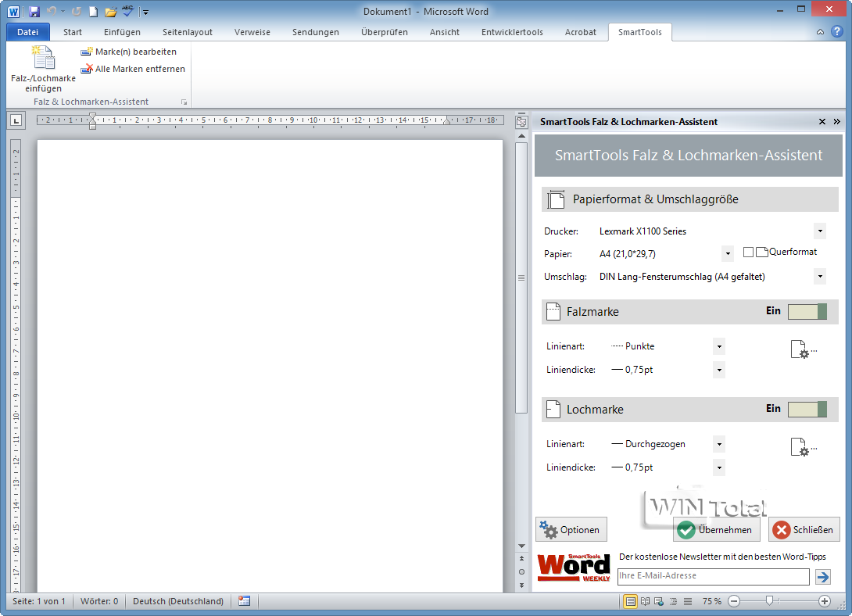Switch to the Überprüfen ribbon tab
852x616 pixels.
(x=384, y=32)
